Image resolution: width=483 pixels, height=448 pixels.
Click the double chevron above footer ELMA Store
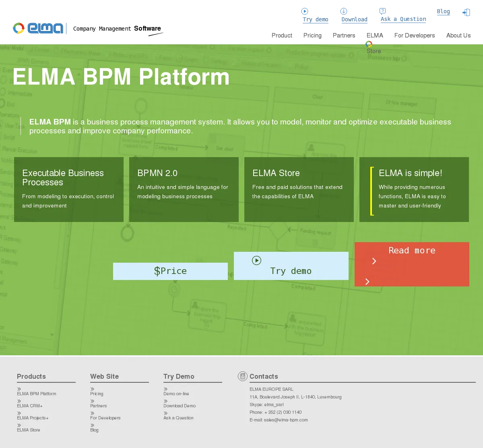(19, 425)
